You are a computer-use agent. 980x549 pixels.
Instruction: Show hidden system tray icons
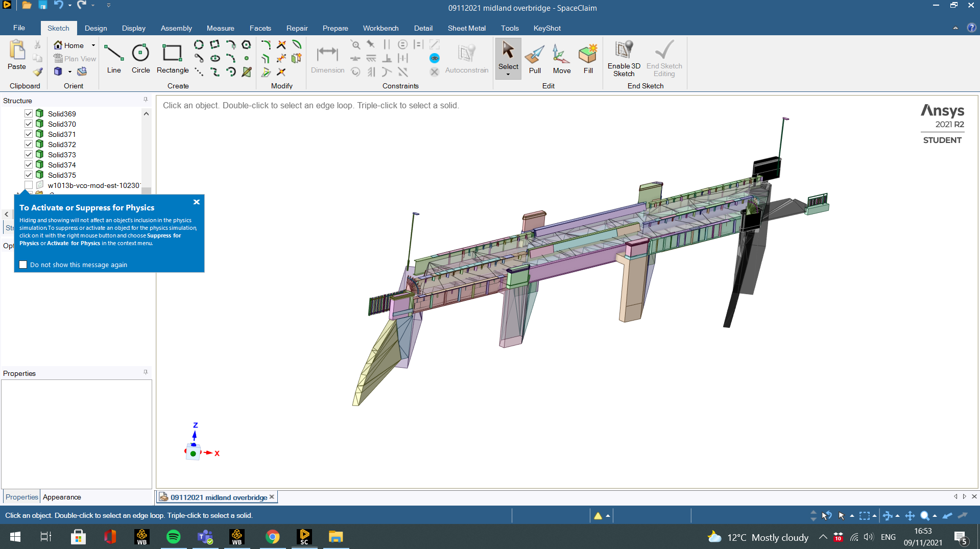click(x=823, y=537)
